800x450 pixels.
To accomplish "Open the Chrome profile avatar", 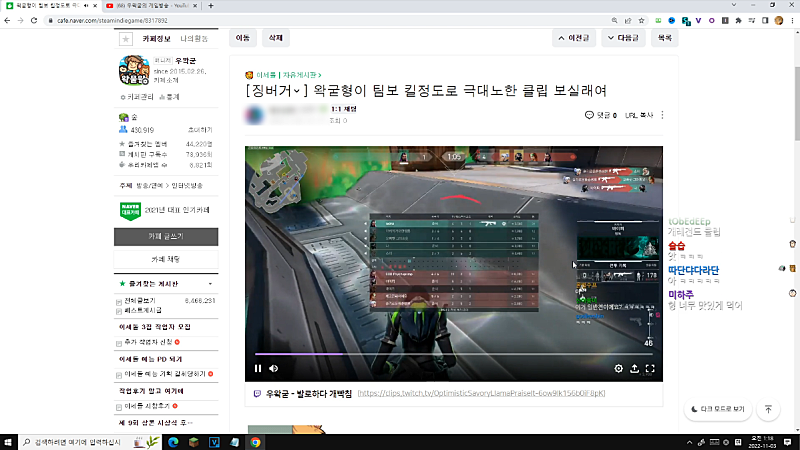I will pyautogui.click(x=779, y=20).
